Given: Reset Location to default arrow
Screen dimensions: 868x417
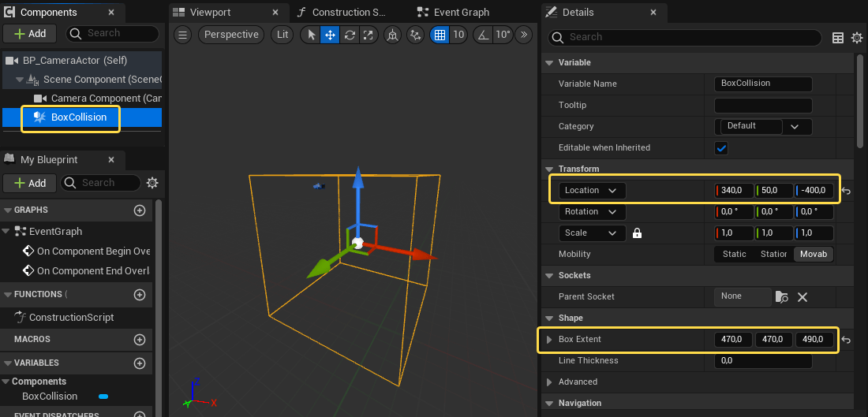Looking at the screenshot, I should (847, 192).
